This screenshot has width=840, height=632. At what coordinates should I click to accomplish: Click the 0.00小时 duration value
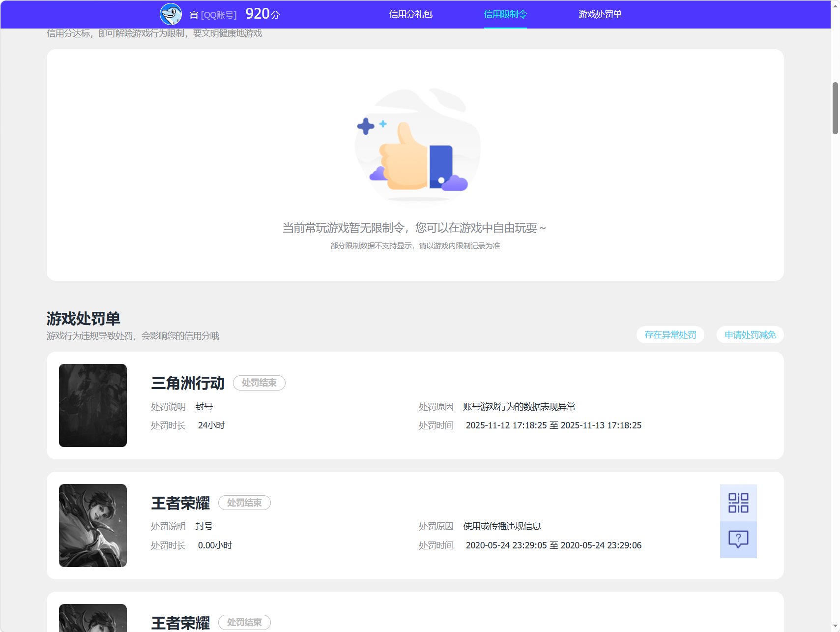pos(215,545)
